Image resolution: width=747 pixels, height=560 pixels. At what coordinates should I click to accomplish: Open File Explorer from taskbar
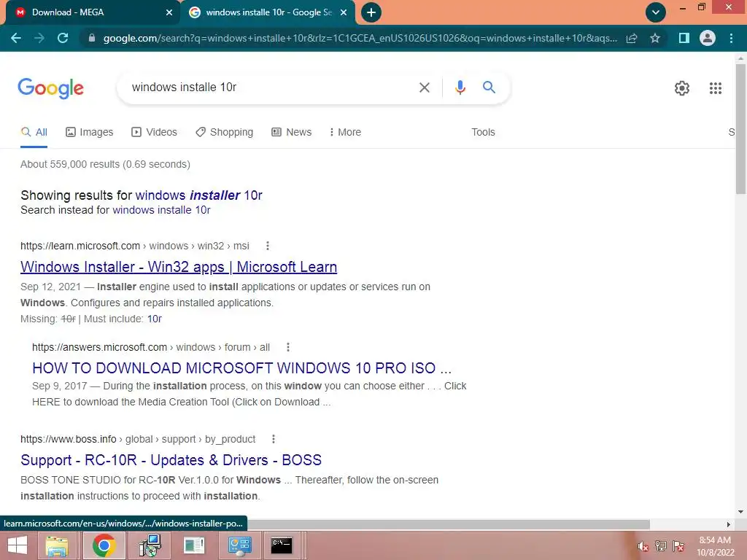57,545
